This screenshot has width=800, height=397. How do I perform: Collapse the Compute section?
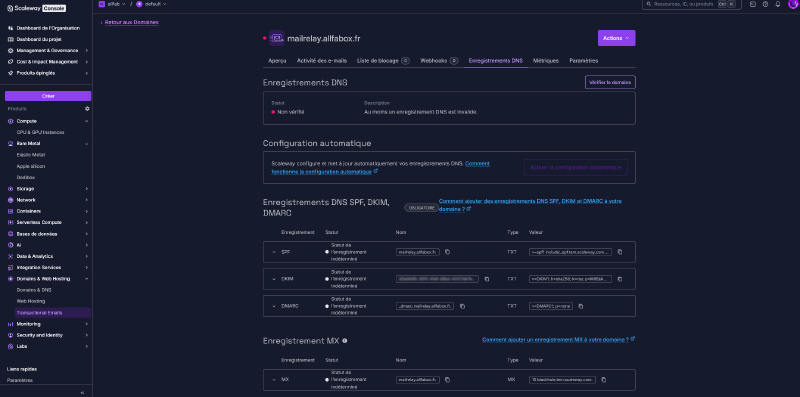[x=48, y=121]
